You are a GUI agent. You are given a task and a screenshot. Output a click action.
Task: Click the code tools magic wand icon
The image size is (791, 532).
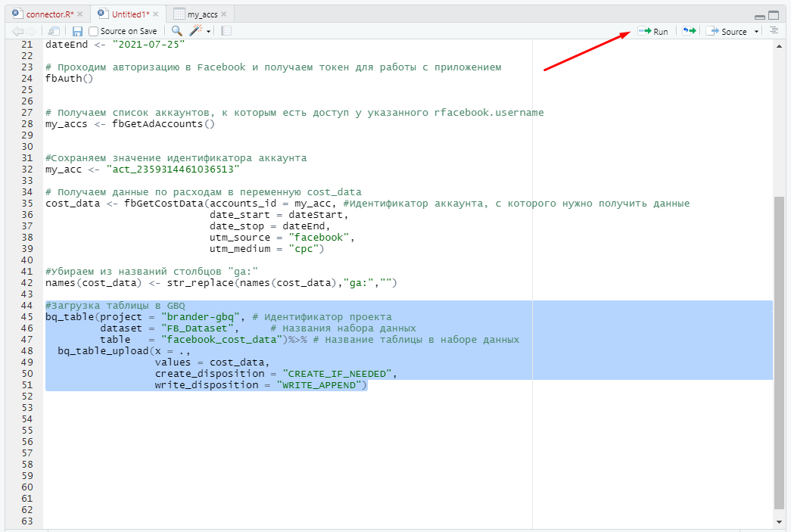196,31
